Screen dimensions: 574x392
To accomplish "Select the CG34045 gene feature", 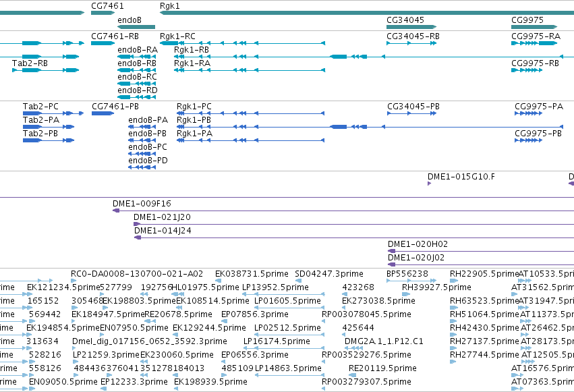I will pyautogui.click(x=411, y=27).
